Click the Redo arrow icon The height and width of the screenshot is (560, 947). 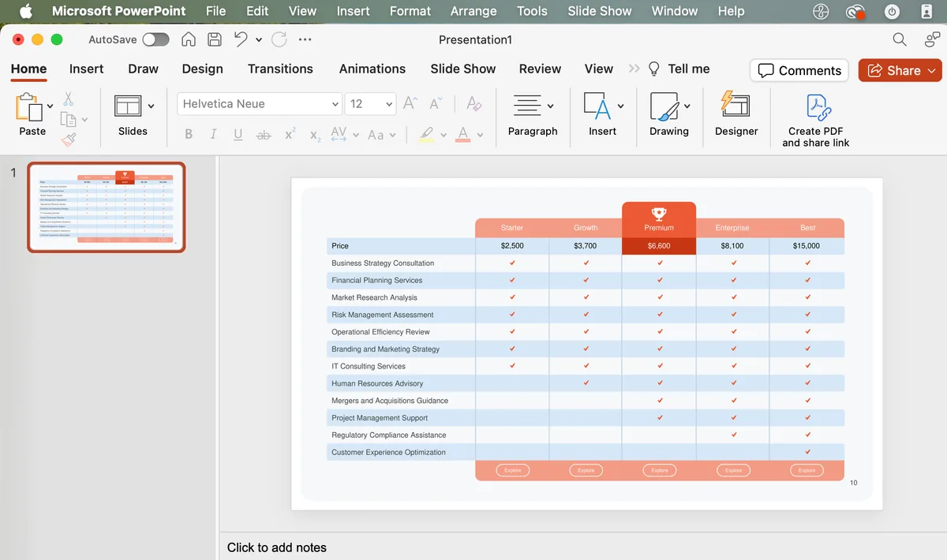tap(279, 39)
